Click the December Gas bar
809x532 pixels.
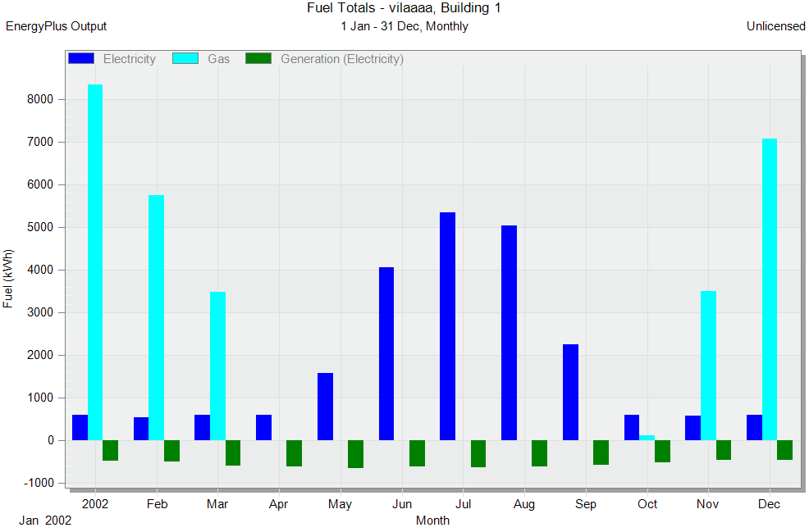pos(770,289)
